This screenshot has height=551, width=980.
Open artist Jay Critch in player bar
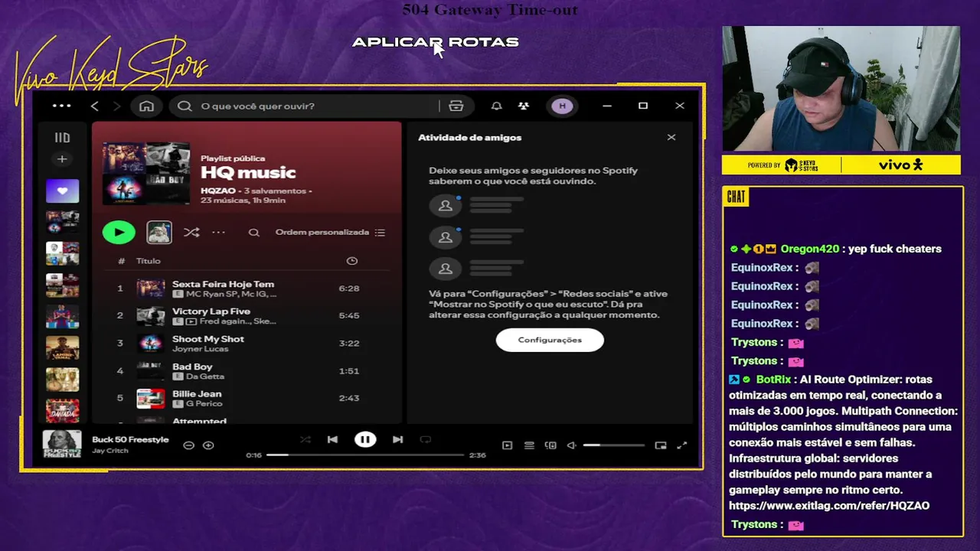point(110,451)
